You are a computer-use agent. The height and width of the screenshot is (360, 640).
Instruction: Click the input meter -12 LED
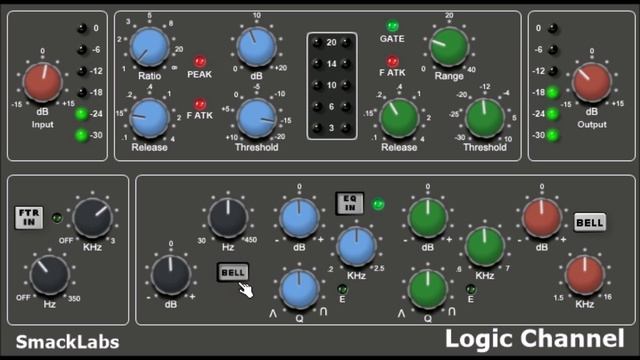pyautogui.click(x=82, y=71)
